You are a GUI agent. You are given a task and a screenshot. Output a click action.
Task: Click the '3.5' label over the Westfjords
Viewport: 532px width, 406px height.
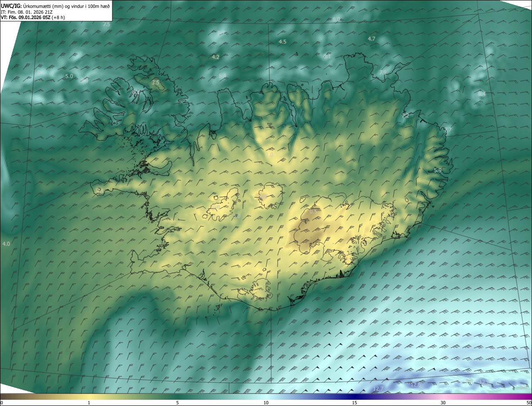pos(155,83)
